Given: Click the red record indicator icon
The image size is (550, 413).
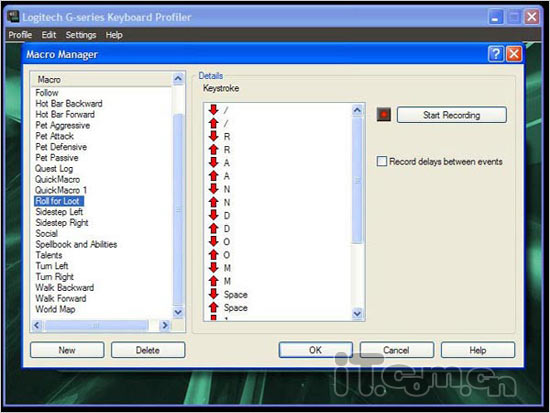Looking at the screenshot, I should 383,114.
